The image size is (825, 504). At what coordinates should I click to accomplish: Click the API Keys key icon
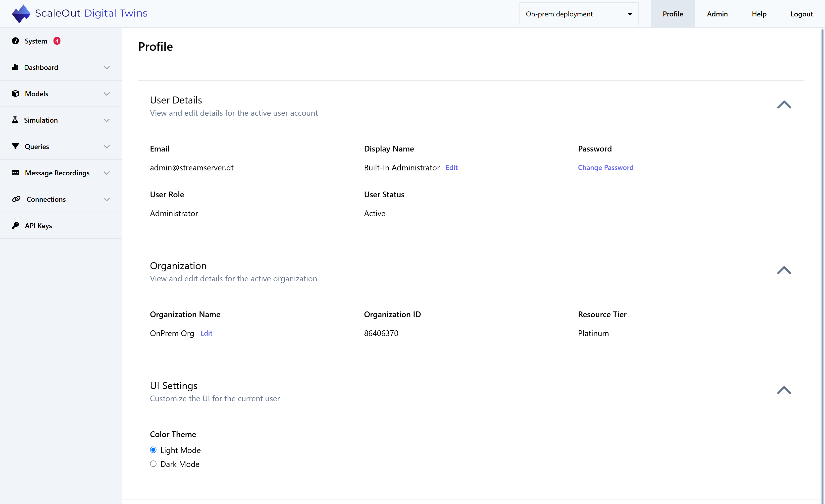pos(15,225)
